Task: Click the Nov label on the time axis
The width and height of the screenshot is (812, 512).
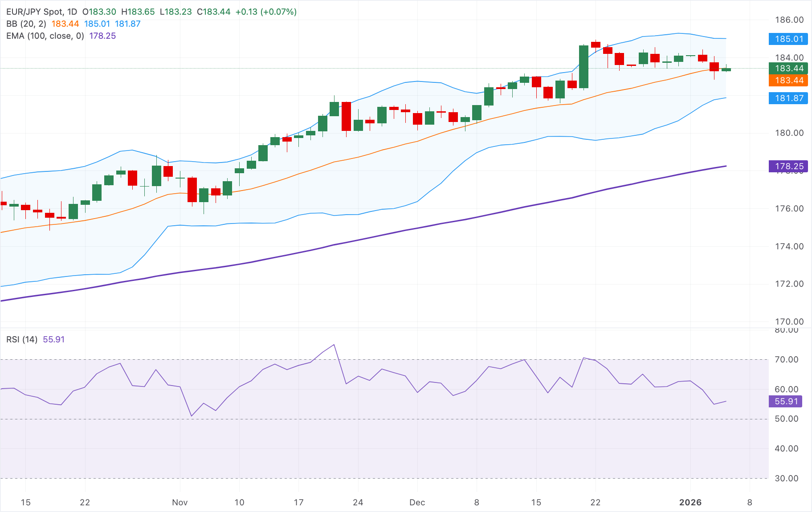Action: (x=180, y=502)
